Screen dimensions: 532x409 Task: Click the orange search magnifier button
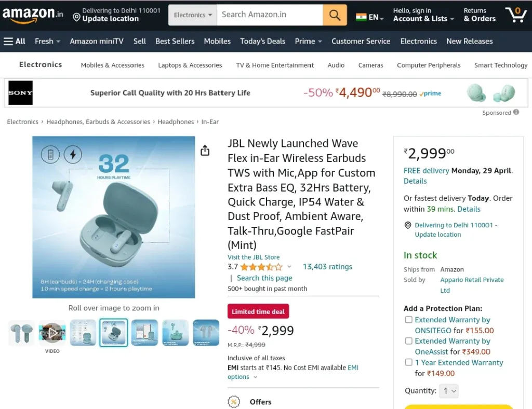coord(335,15)
